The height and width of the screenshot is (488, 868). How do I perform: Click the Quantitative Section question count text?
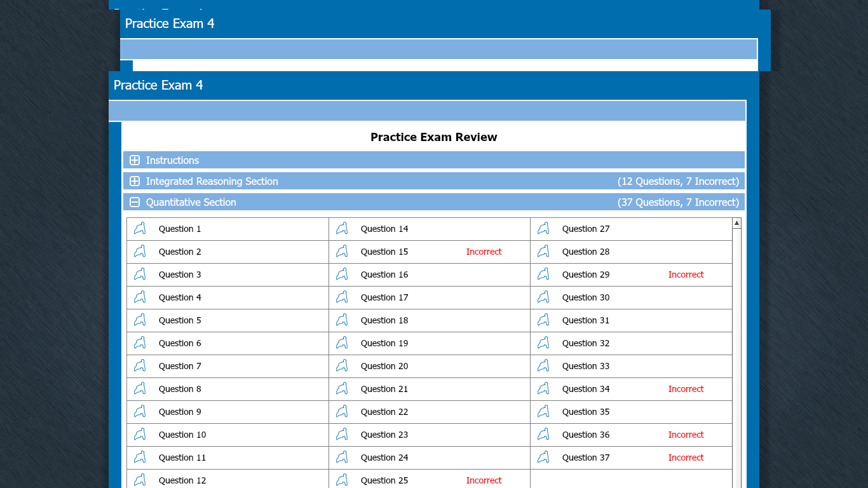(678, 202)
